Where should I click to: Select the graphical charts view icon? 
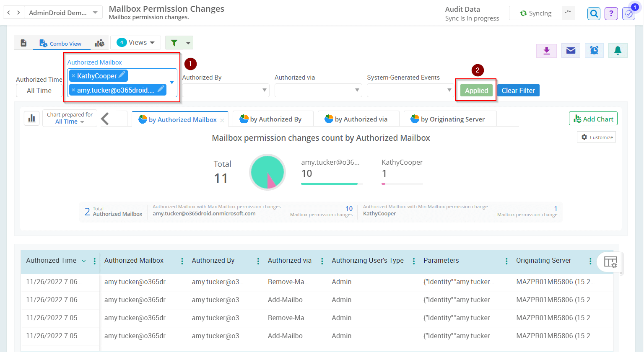pos(99,42)
